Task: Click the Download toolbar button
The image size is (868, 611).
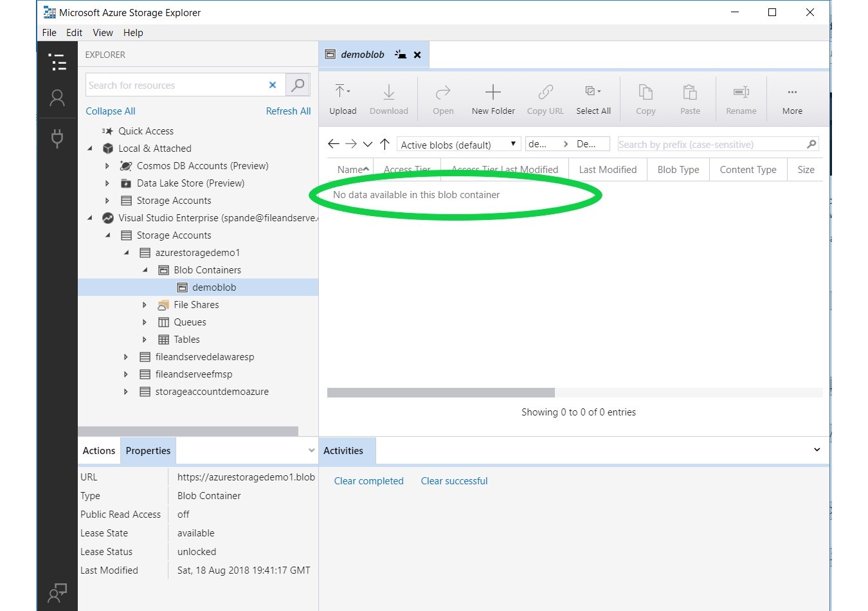Action: click(x=389, y=100)
